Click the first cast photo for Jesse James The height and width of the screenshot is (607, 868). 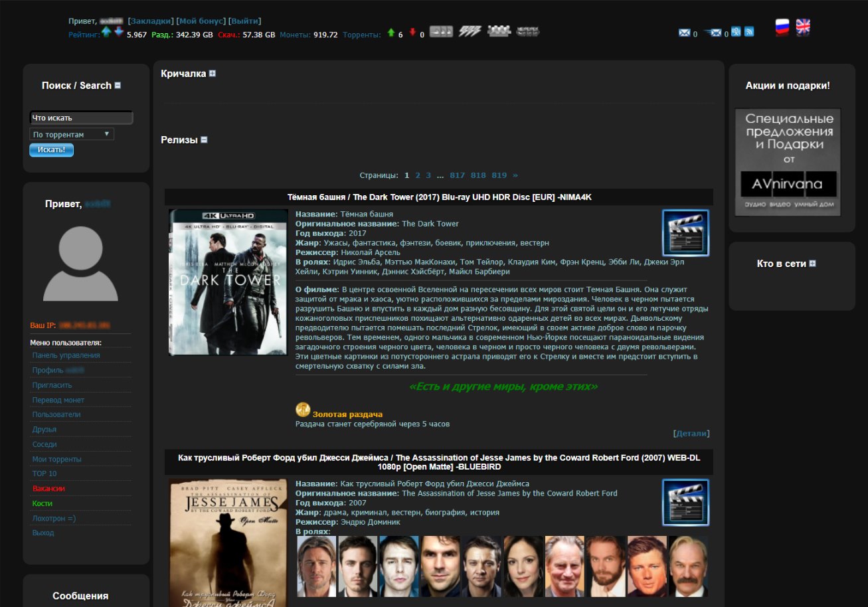click(x=317, y=566)
